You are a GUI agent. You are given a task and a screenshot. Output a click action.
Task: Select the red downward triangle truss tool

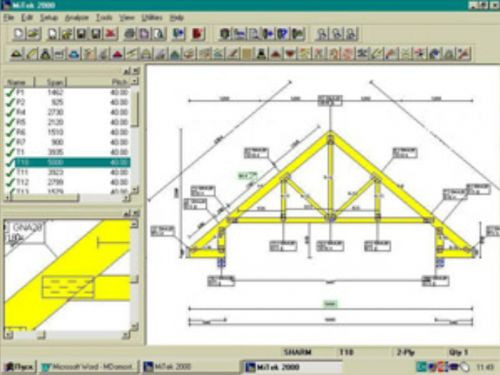pos(290,54)
